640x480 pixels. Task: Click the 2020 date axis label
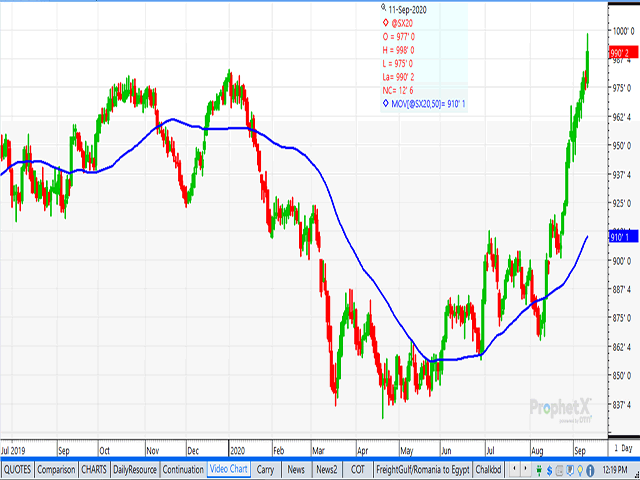click(238, 451)
